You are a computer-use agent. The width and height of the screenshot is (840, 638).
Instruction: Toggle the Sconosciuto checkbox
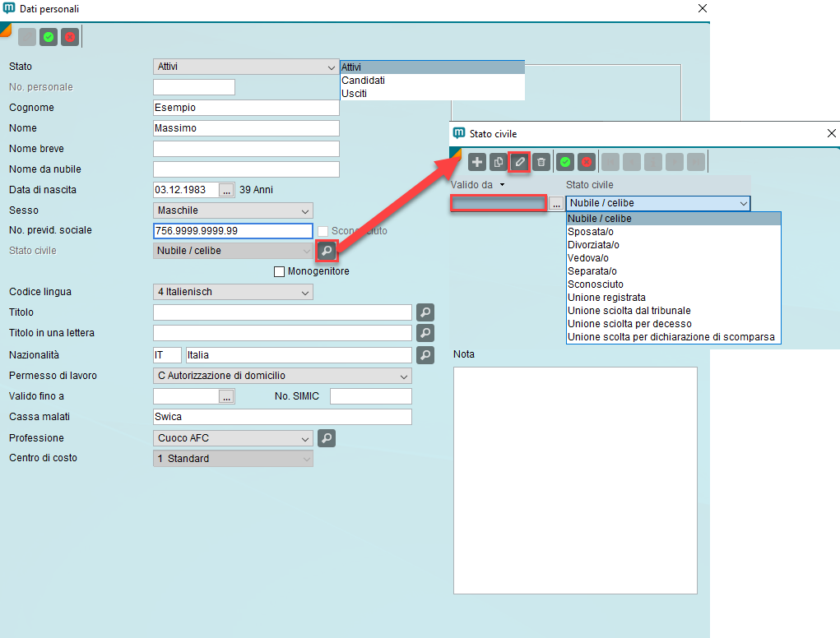(x=323, y=231)
